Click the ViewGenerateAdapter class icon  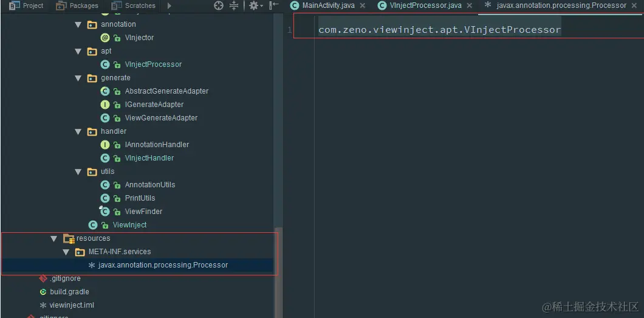[x=105, y=118]
